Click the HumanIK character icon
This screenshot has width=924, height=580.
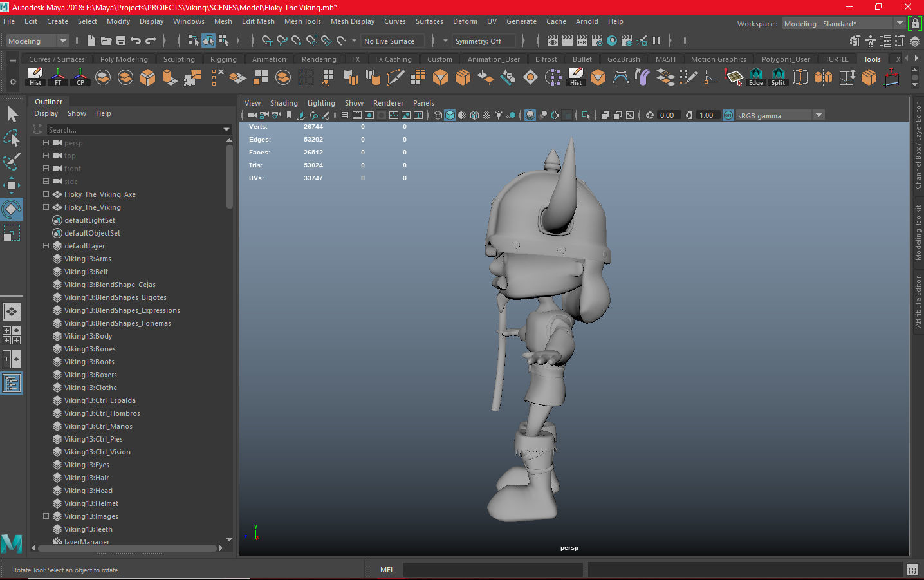pyautogui.click(x=870, y=41)
